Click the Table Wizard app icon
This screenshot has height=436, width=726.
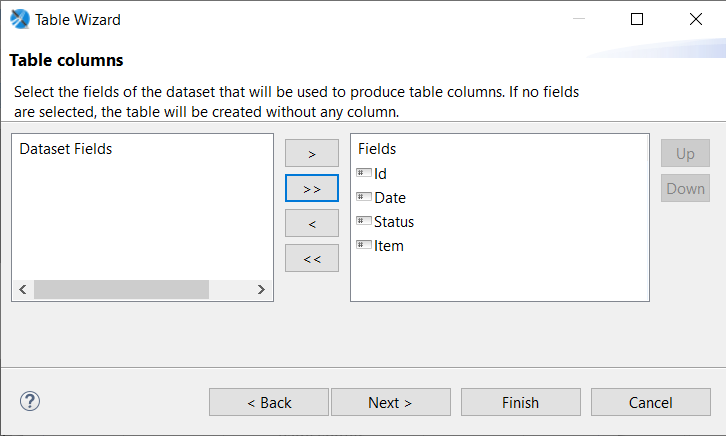19,19
